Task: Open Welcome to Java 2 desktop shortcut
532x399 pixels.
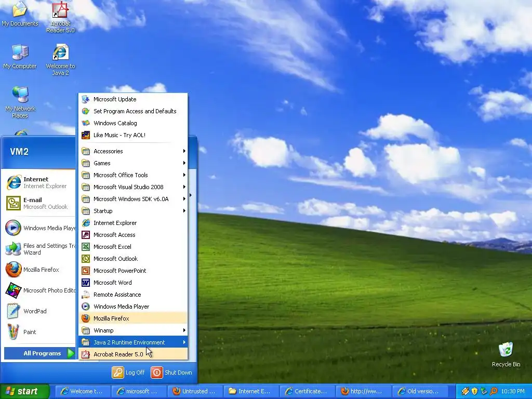Action: (x=60, y=60)
